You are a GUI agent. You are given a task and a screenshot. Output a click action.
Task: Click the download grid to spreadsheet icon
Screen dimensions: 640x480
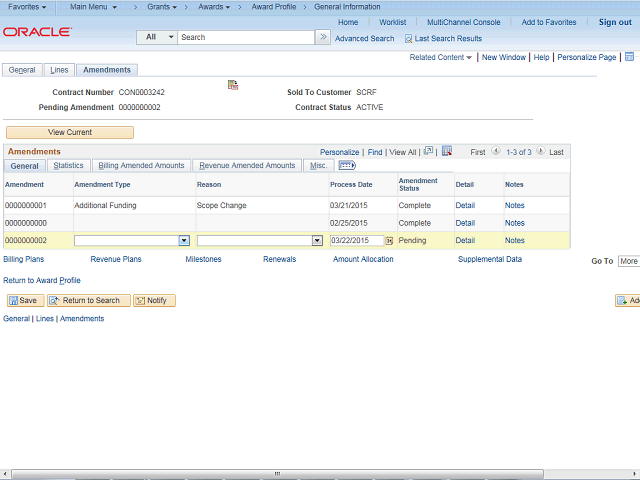(x=447, y=151)
